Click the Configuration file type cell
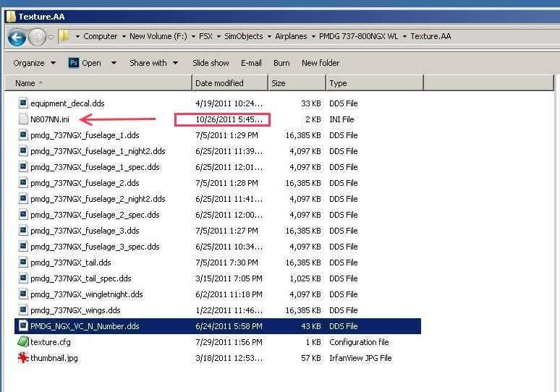This screenshot has height=392, width=560. [x=359, y=342]
